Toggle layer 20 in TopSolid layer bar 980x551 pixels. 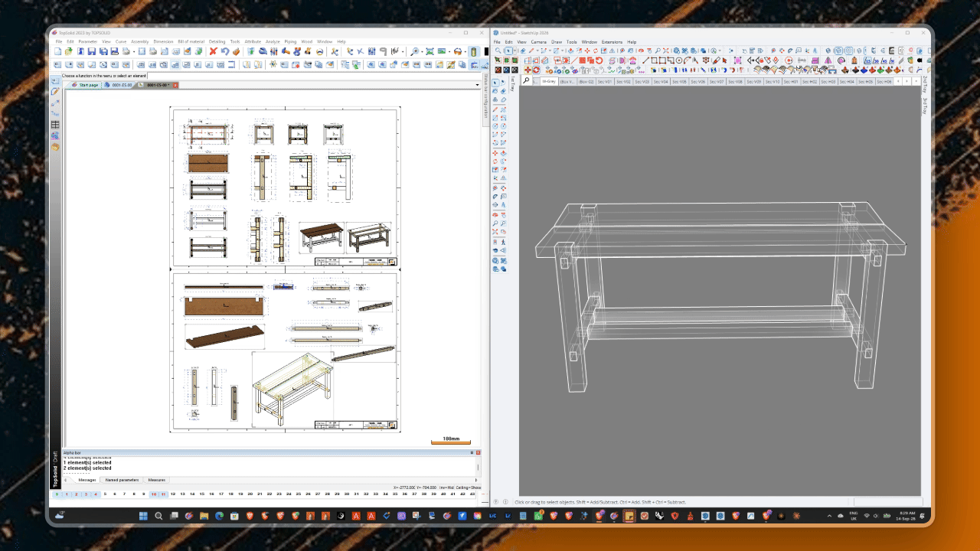(252, 494)
